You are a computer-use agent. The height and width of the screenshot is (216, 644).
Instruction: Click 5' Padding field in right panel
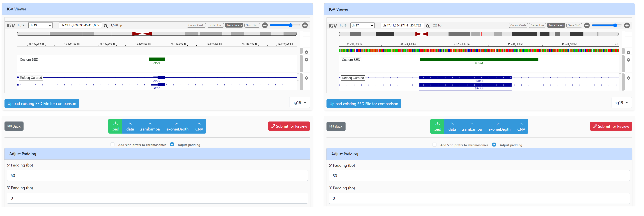pos(479,176)
